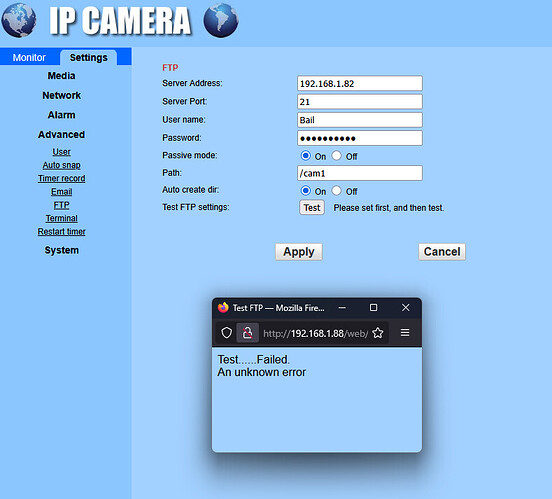This screenshot has width=552, height=499.
Task: Open the System settings section
Action: click(62, 250)
